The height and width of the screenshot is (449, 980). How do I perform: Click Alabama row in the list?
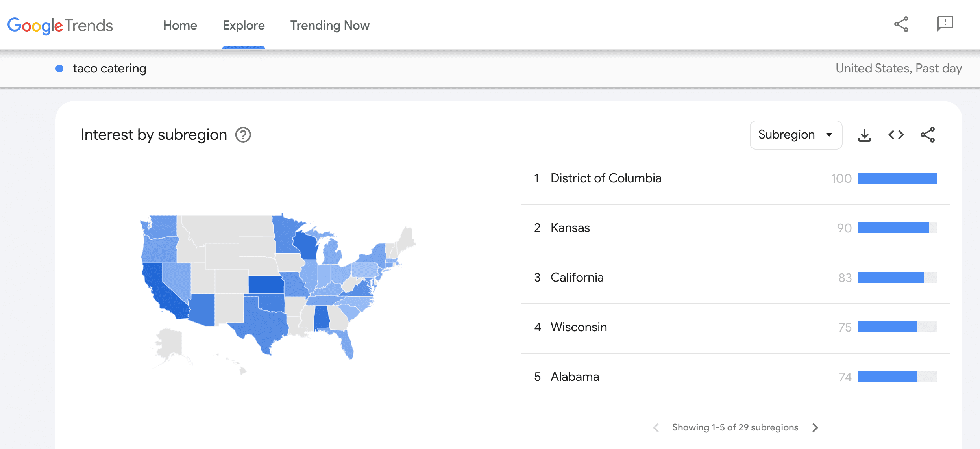[575, 377]
